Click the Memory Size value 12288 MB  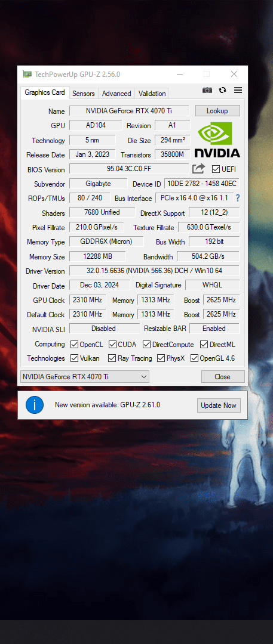97,256
